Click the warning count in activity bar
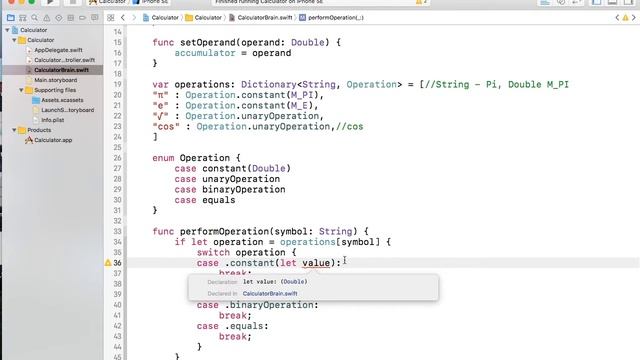 pyautogui.click(x=422, y=2)
